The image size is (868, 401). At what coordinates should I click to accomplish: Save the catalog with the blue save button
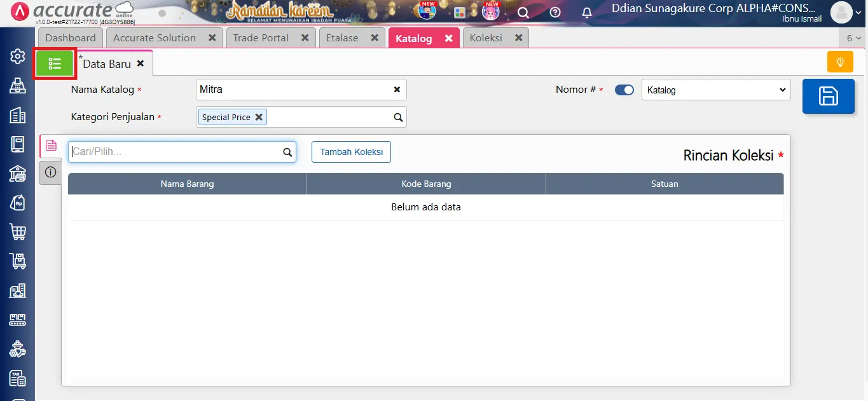828,96
